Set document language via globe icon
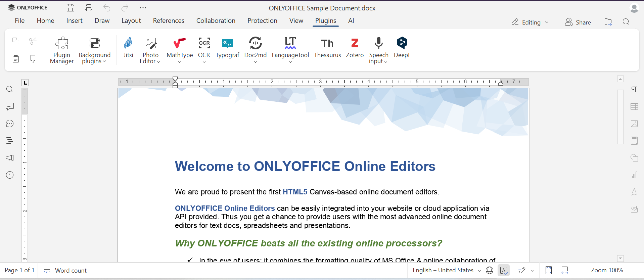 [x=490, y=270]
